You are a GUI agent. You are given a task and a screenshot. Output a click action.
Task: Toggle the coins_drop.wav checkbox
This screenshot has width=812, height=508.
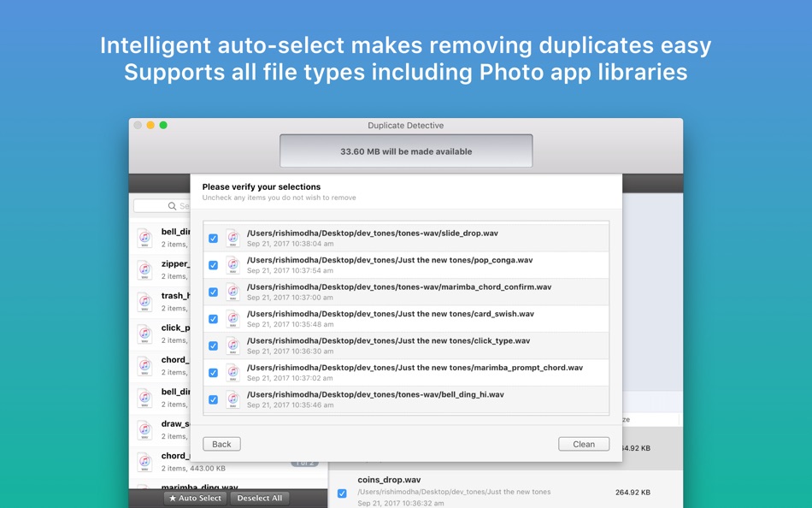click(x=342, y=493)
